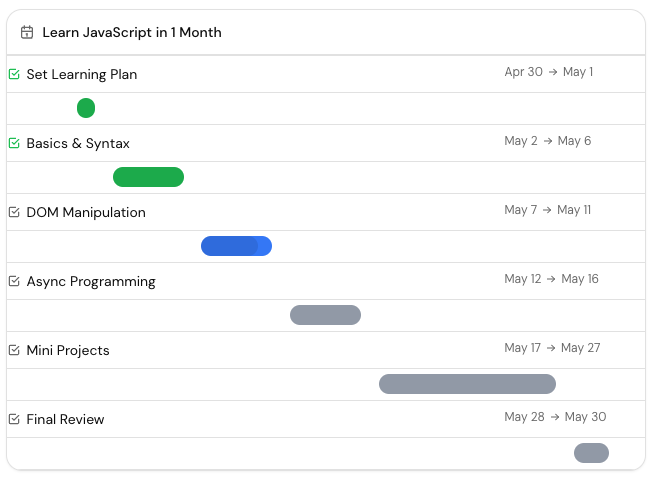Image resolution: width=650 pixels, height=477 pixels.
Task: Select the small Final Review bar
Action: (x=591, y=453)
